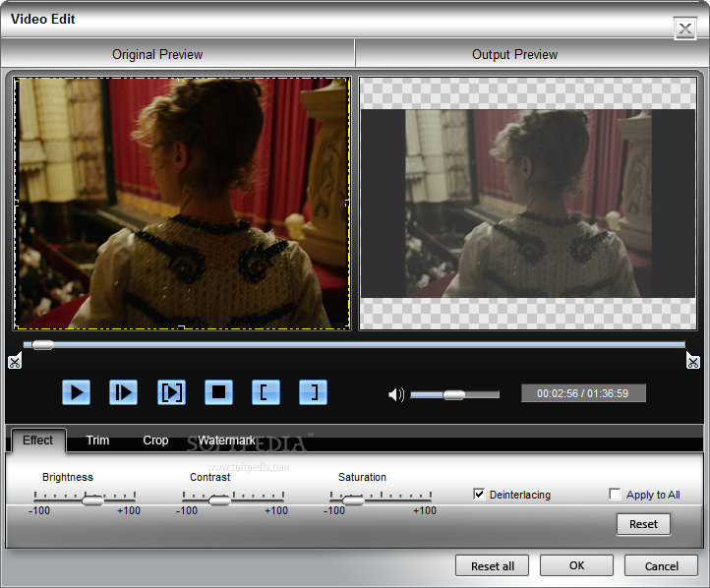710x588 pixels.
Task: Switch to the Effect tab
Action: click(38, 440)
